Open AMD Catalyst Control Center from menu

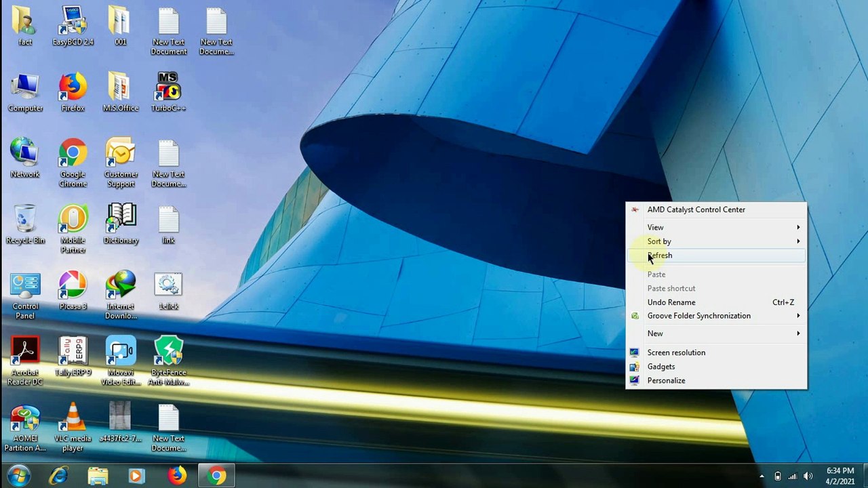pos(716,209)
